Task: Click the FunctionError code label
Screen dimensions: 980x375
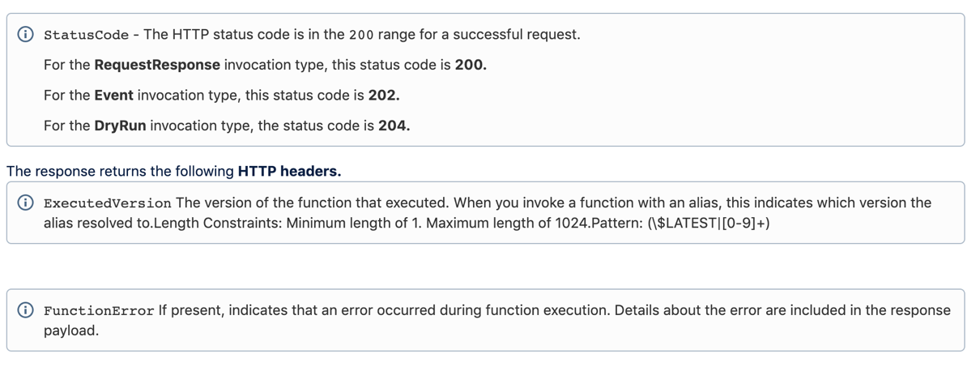Action: 99,311
